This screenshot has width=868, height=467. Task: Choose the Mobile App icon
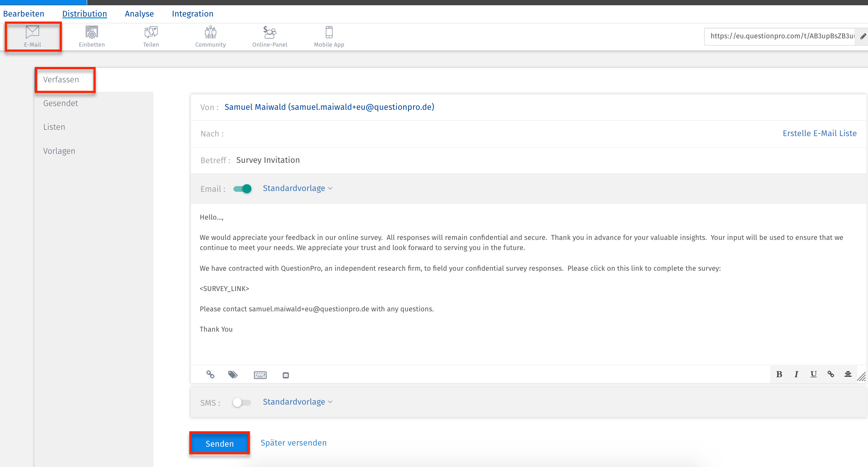[329, 36]
